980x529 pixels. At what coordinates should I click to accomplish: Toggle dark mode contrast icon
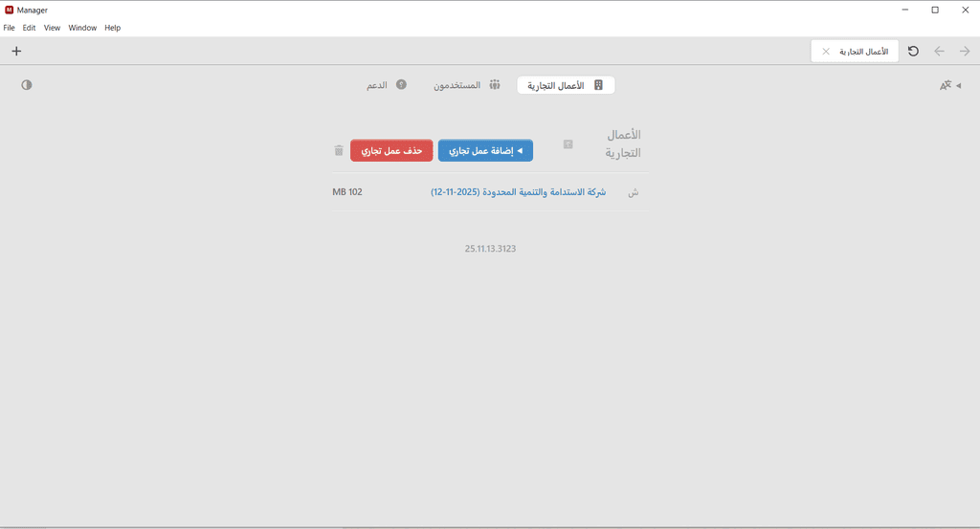pos(26,85)
